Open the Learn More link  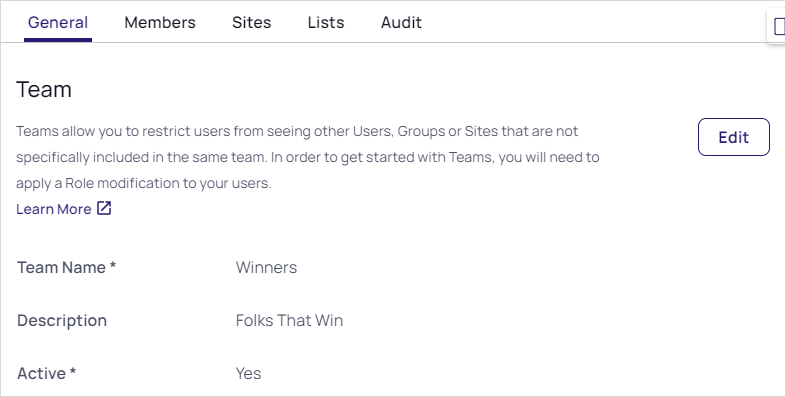pos(54,209)
